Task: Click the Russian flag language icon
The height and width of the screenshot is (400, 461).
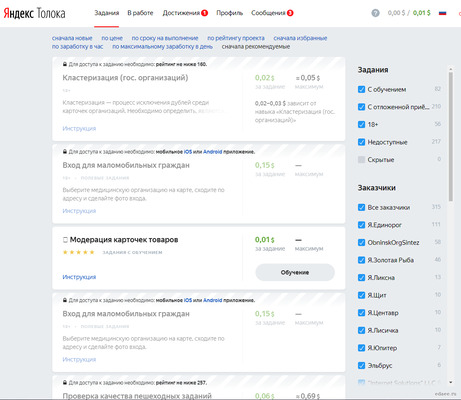Action: coord(442,13)
